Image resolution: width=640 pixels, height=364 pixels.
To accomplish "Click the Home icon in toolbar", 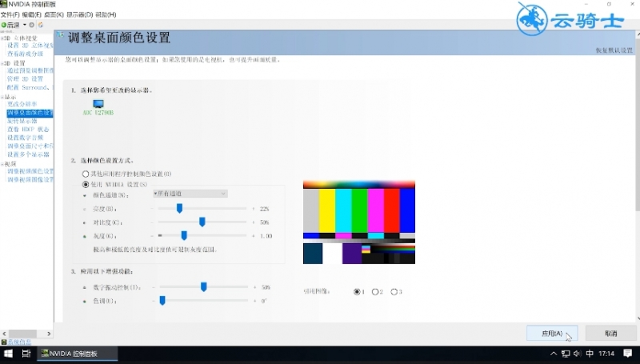I will click(41, 25).
